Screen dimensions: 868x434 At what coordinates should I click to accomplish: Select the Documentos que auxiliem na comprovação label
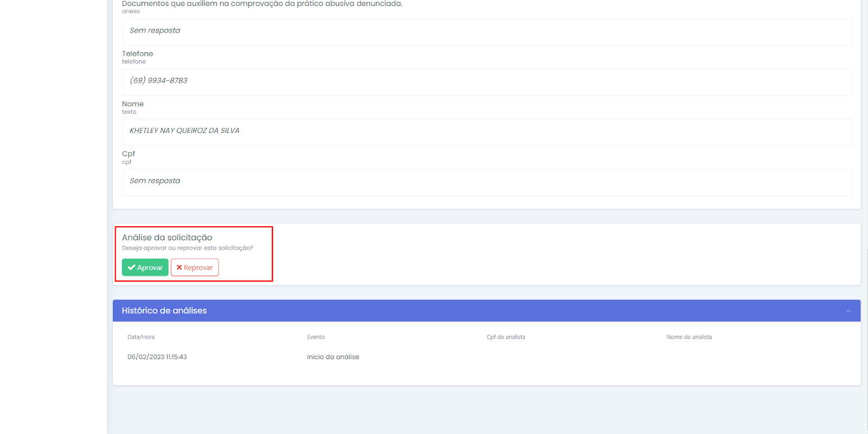coord(262,4)
